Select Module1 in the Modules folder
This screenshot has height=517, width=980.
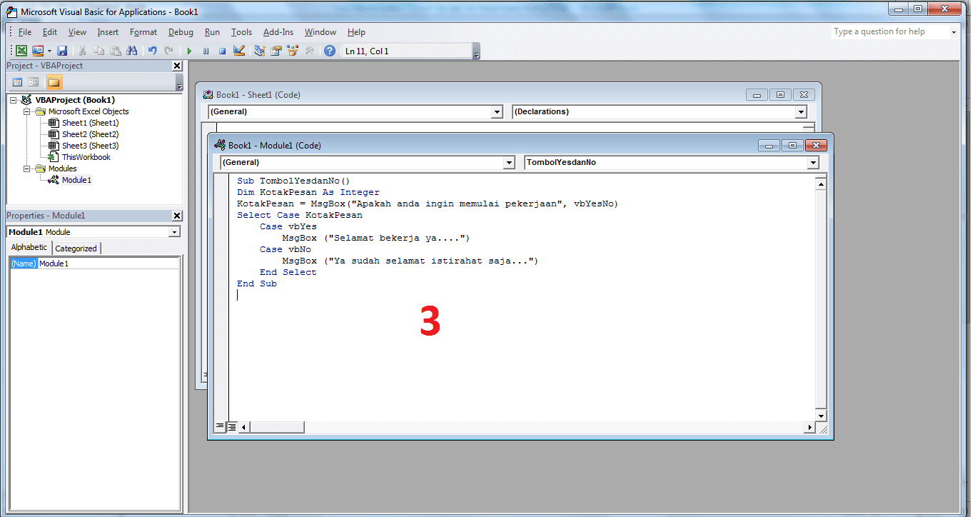point(76,180)
